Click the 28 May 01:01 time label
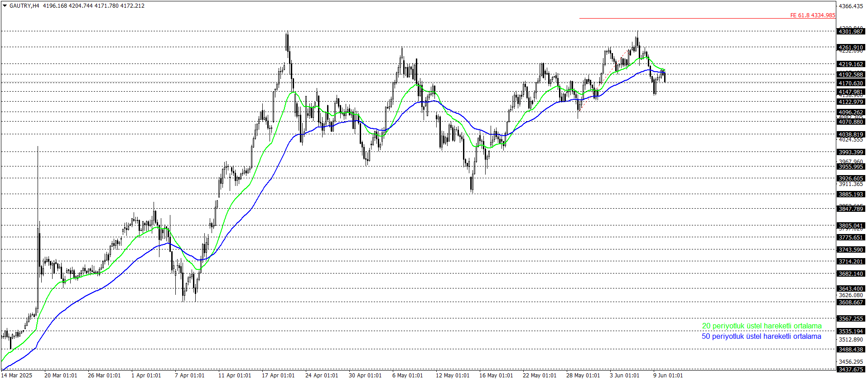Image resolution: width=868 pixels, height=381 pixels. 583,376
